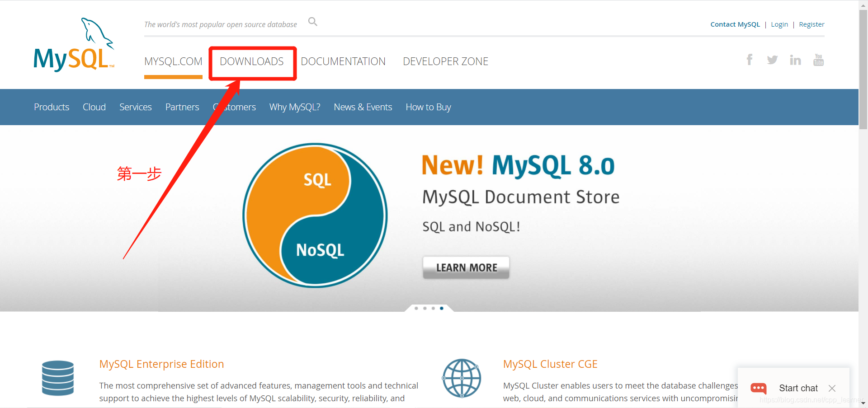Click the Register link

tap(811, 24)
